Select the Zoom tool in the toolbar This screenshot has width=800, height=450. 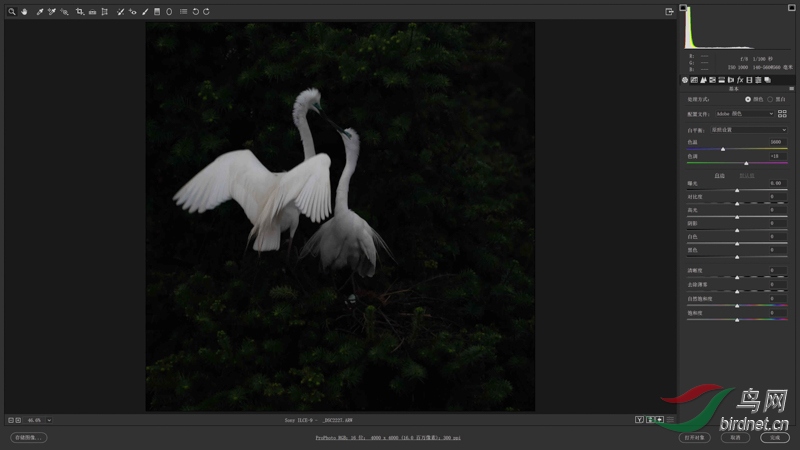point(12,12)
